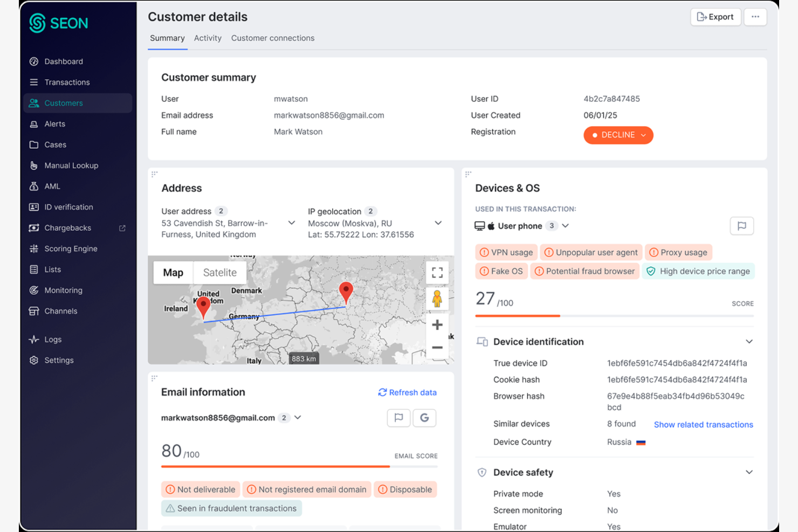
Task: Click Potential fraud browser tag
Action: pos(584,271)
